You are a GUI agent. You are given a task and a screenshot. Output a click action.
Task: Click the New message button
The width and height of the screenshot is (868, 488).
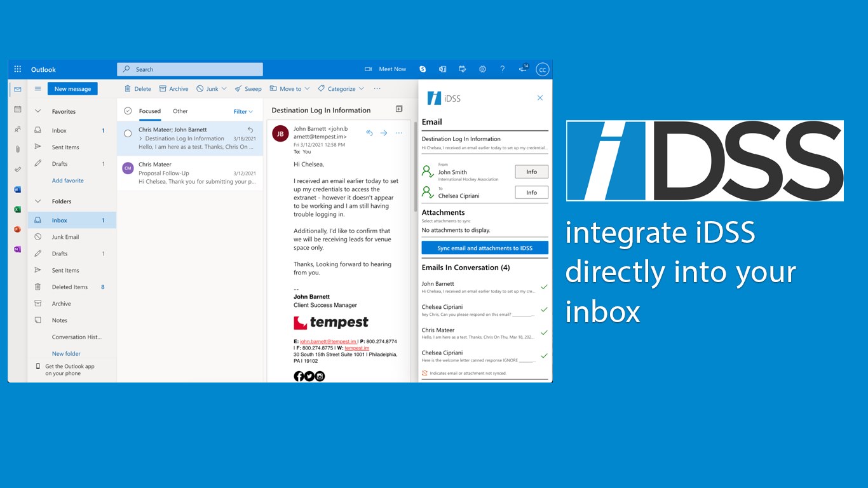pyautogui.click(x=72, y=89)
